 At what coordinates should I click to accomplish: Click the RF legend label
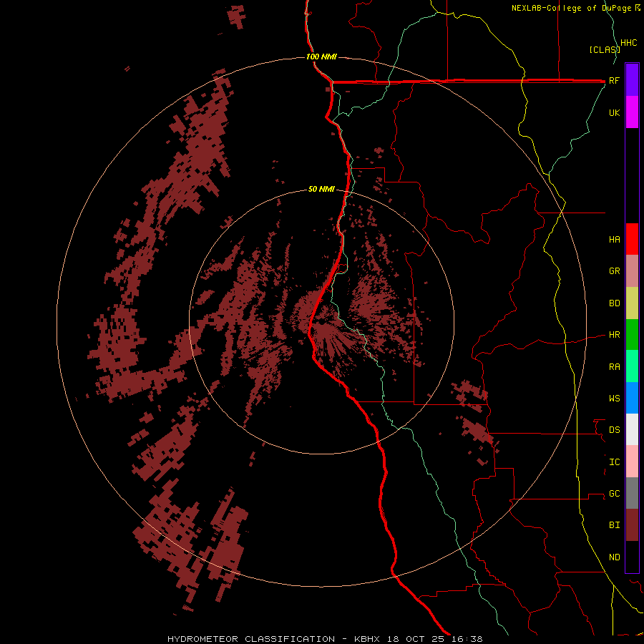pos(614,81)
